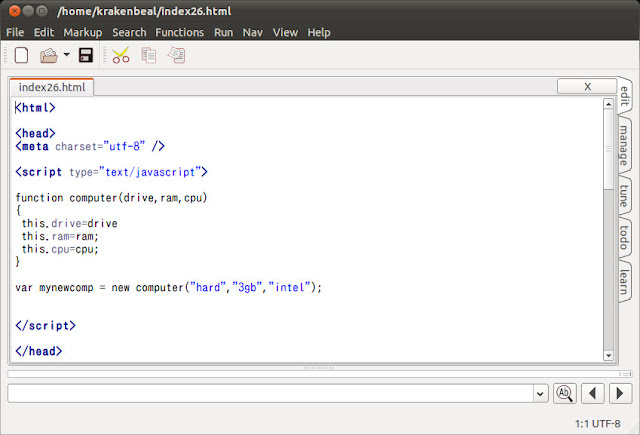640x435 pixels.
Task: Open the View menu
Action: point(285,32)
